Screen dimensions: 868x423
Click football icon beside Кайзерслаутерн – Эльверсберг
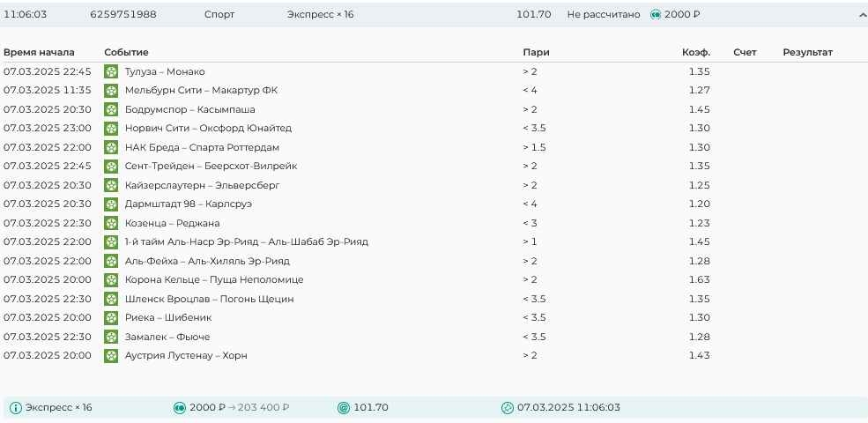pos(111,185)
